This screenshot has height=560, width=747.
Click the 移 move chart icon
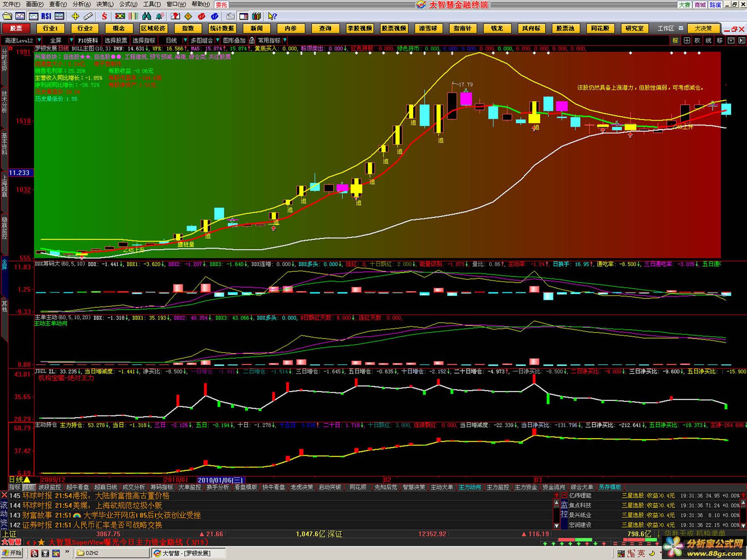click(x=720, y=40)
